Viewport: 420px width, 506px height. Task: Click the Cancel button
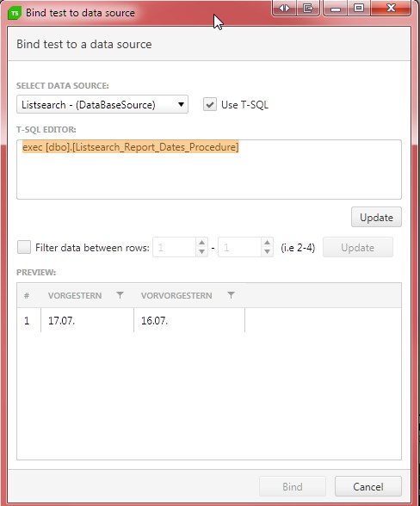pyautogui.click(x=368, y=486)
